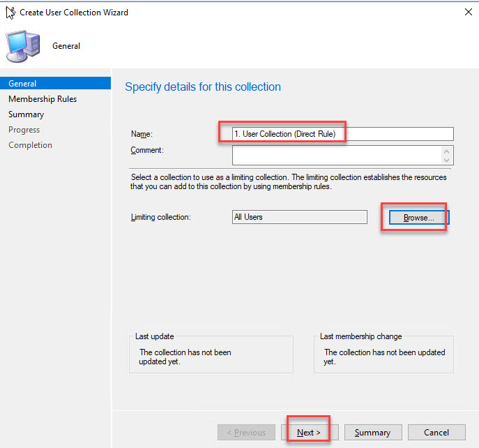Image resolution: width=479 pixels, height=448 pixels.
Task: Proceed with the Next button
Action: click(309, 433)
